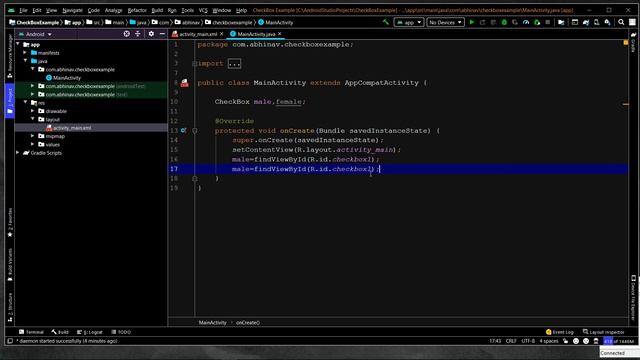
Task: Click the override gutter icon on line 13
Action: pos(183,131)
